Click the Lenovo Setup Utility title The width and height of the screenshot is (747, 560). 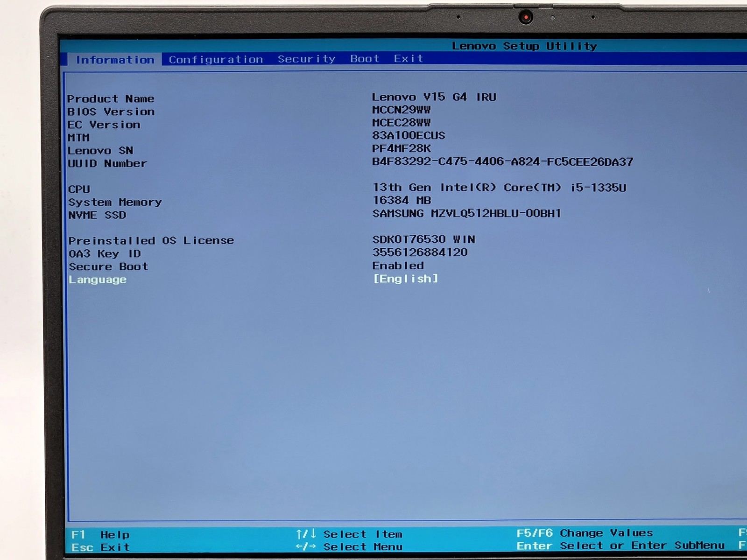pos(524,46)
